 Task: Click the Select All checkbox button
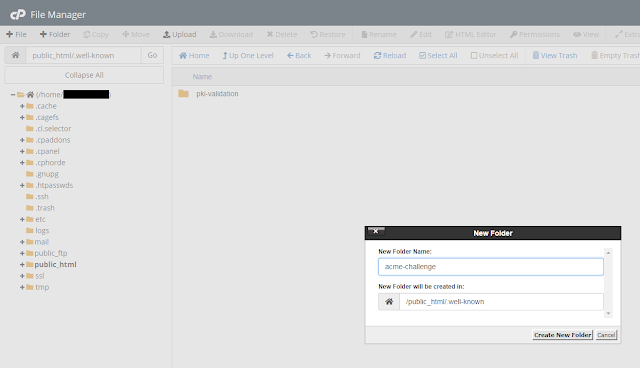pyautogui.click(x=438, y=55)
